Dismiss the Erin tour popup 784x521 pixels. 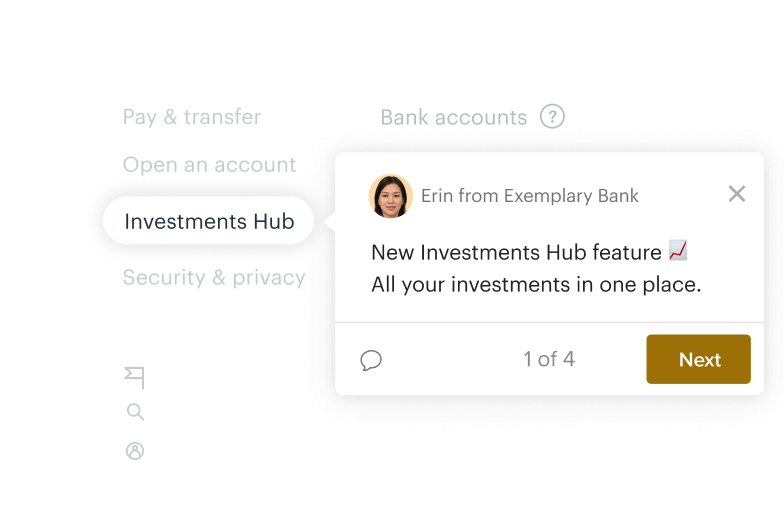pyautogui.click(x=737, y=194)
